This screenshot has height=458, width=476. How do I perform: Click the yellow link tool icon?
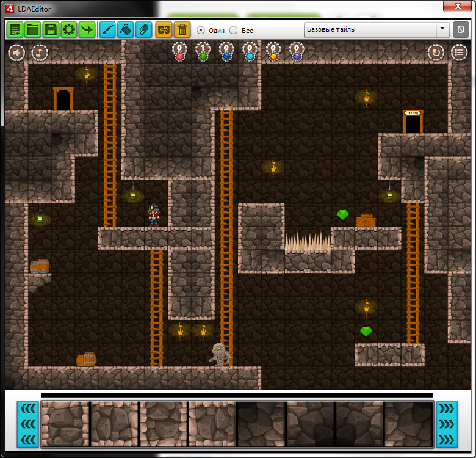tap(164, 29)
